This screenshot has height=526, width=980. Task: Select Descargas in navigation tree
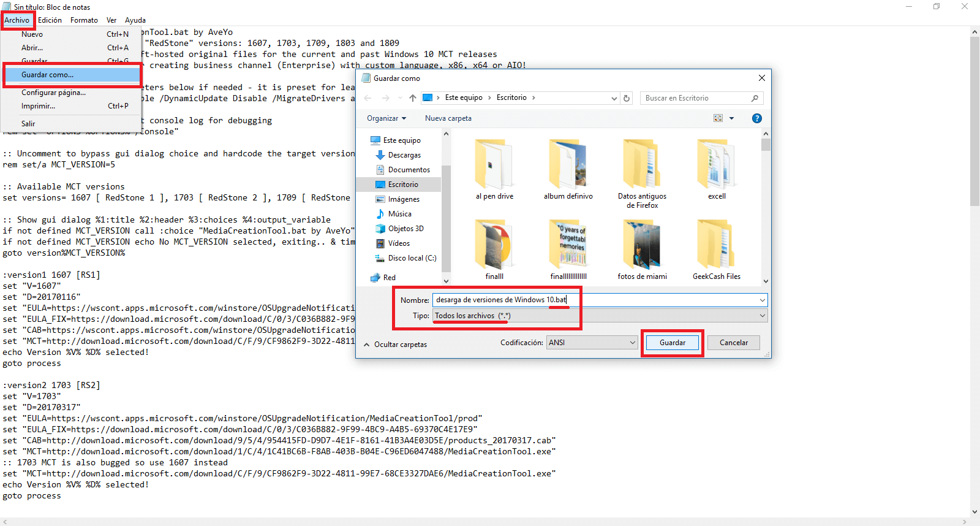coord(398,155)
